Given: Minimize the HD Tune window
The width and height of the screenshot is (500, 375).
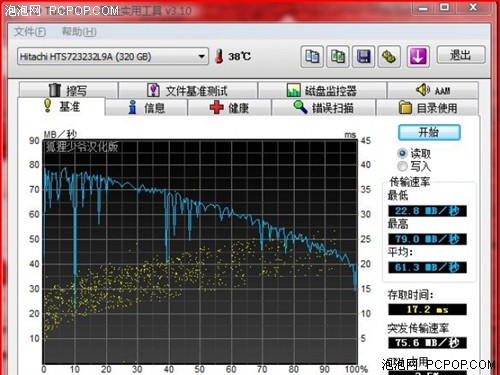Looking at the screenshot, I should coord(423,8).
